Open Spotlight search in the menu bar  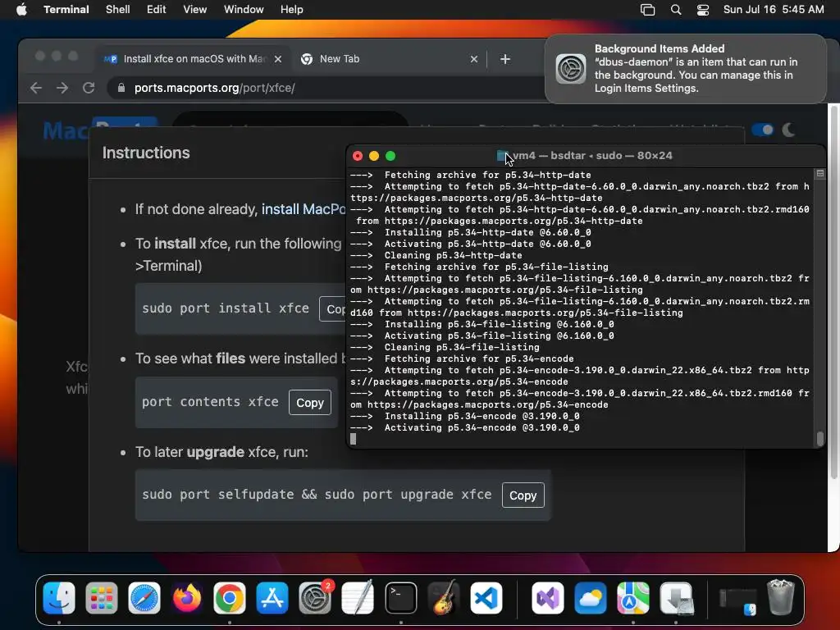pyautogui.click(x=676, y=10)
